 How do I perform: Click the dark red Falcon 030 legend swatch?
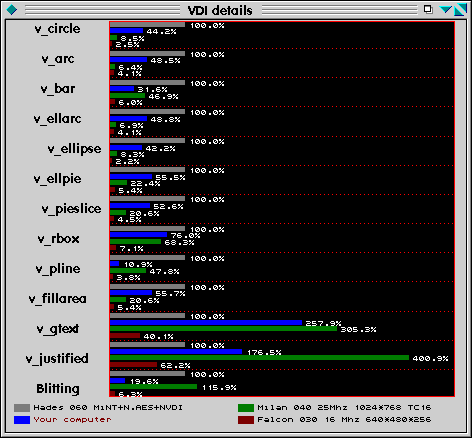246,420
